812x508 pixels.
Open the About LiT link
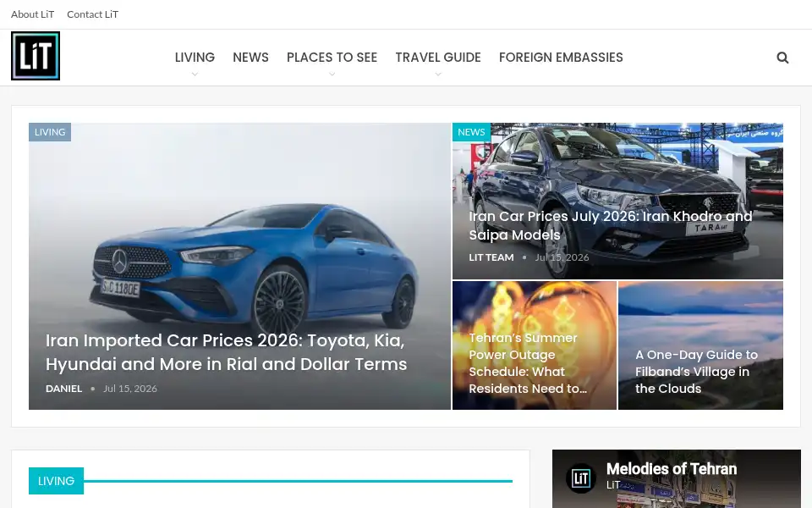click(33, 14)
